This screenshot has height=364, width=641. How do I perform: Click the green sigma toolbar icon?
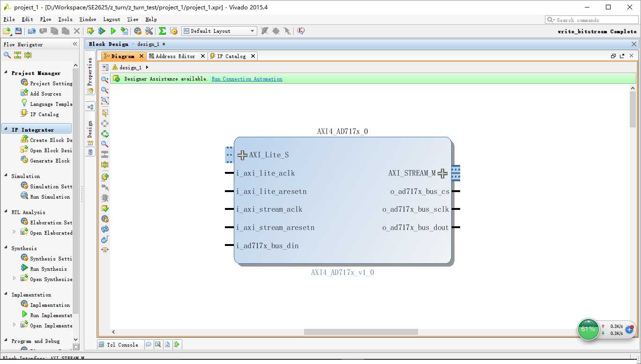point(162,31)
